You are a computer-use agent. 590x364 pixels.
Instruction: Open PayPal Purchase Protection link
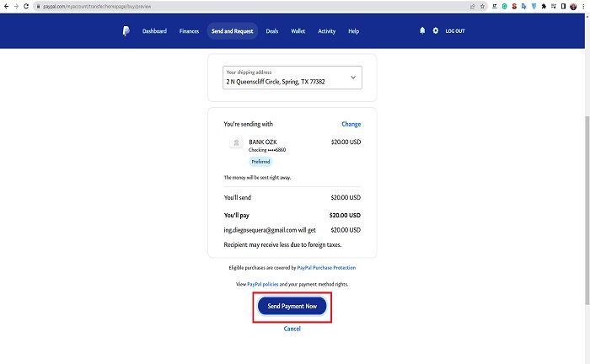click(326, 267)
